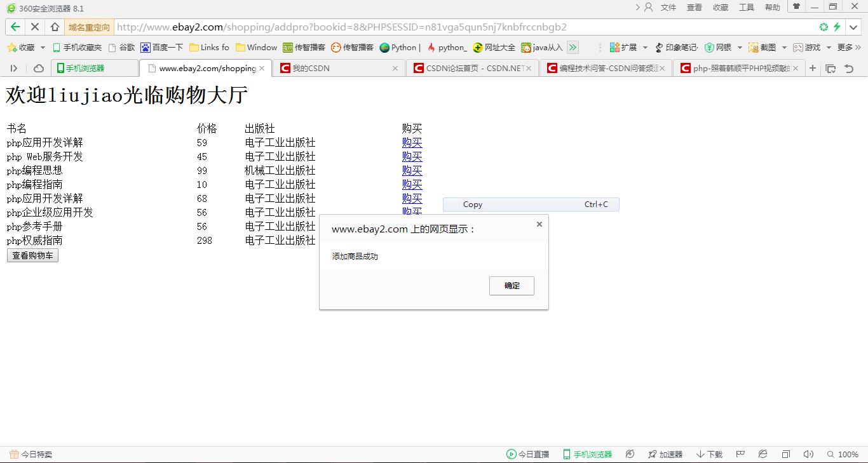Open the 收藏 star favorites button
868x463 pixels.
(x=21, y=48)
